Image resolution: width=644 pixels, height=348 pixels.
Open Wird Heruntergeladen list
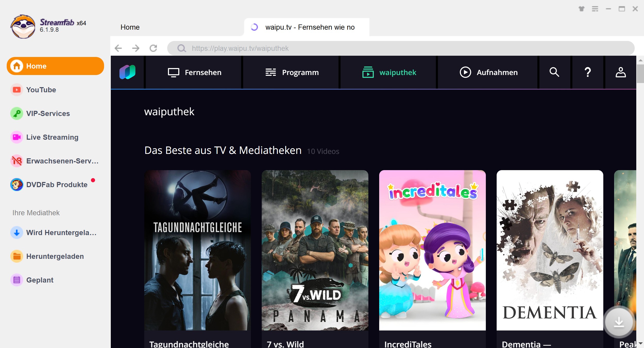[55, 233]
